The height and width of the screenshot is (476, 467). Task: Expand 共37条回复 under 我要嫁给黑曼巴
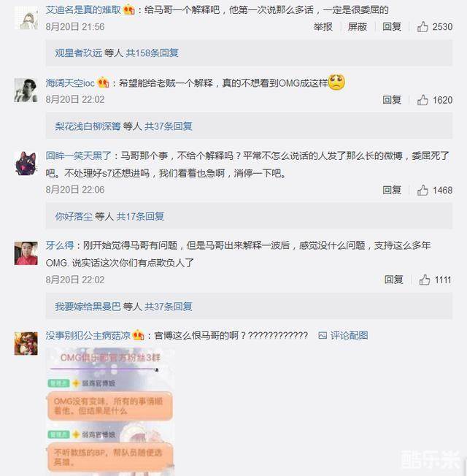point(169,307)
